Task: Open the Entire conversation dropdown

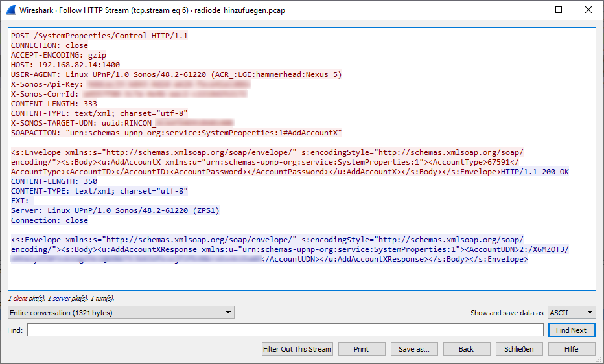Action: click(x=121, y=312)
